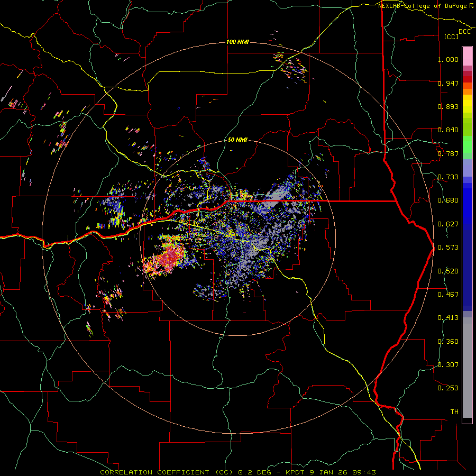Select the 0.573 scale value
This screenshot has height=476, width=476.
448,248
